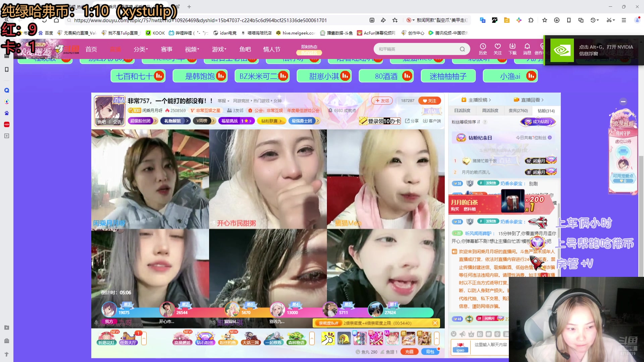Expand the 视频 dropdown in nav bar
The height and width of the screenshot is (362, 644).
[192, 49]
